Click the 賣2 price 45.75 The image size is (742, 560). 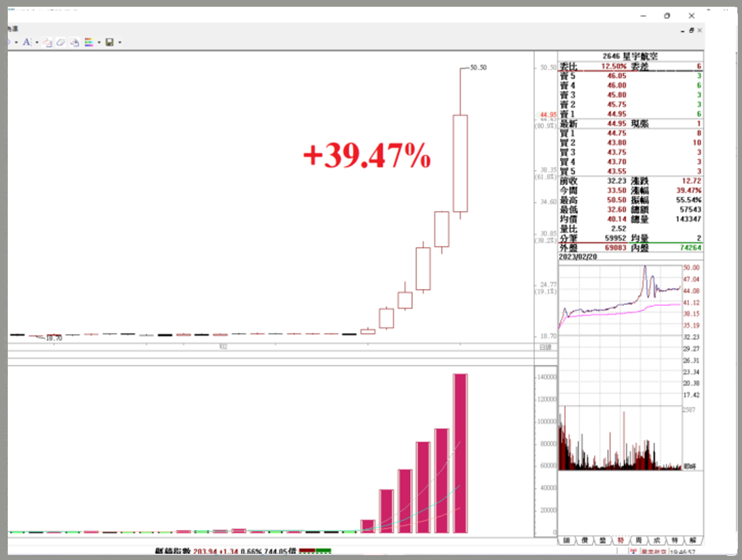pos(616,104)
